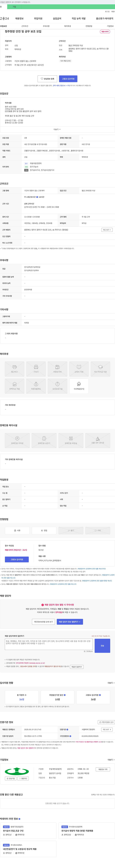Click the 면접 screening step button

(x=44, y=530)
